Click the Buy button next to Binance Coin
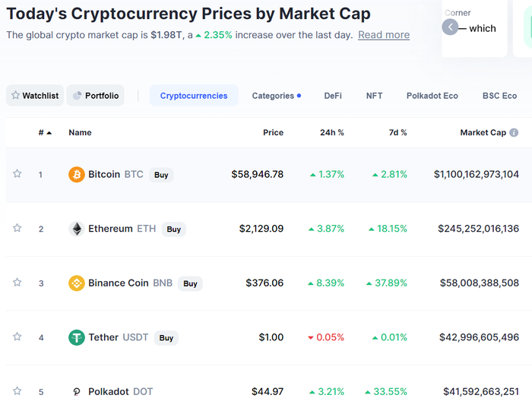This screenshot has width=532, height=408. pos(190,283)
